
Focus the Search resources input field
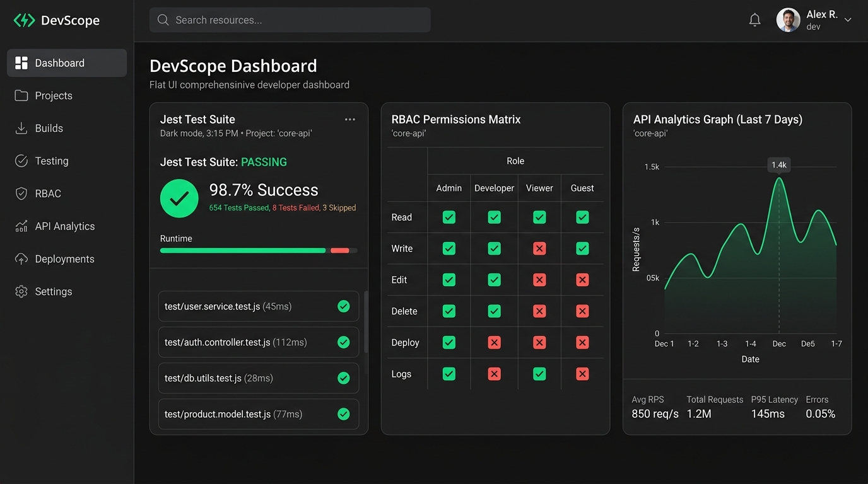[290, 20]
